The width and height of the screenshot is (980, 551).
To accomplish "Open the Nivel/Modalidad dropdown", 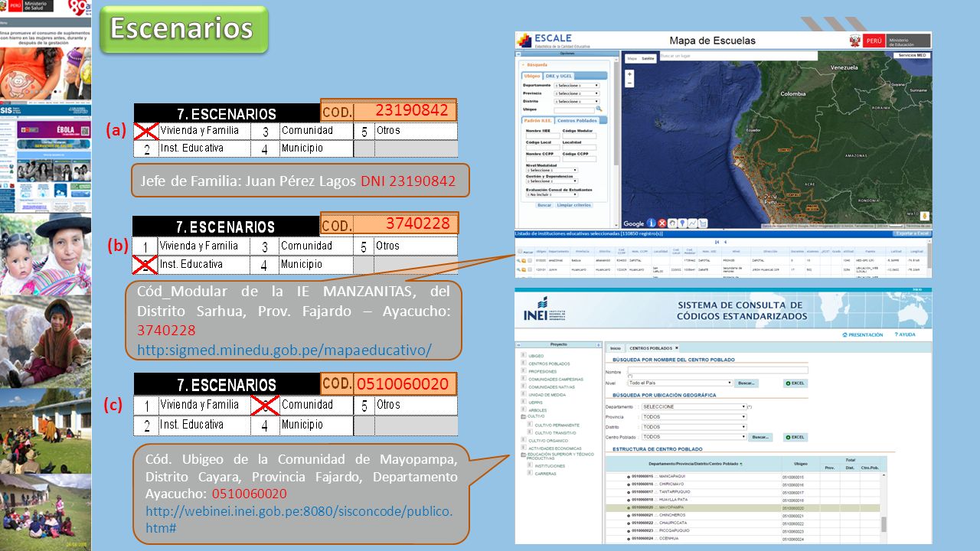I will (552, 170).
